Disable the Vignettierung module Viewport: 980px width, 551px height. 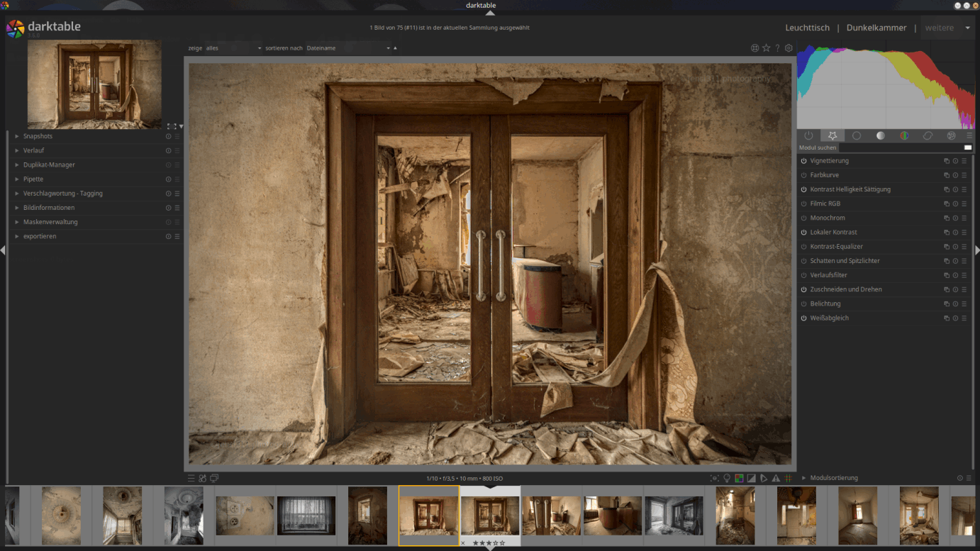(x=803, y=161)
